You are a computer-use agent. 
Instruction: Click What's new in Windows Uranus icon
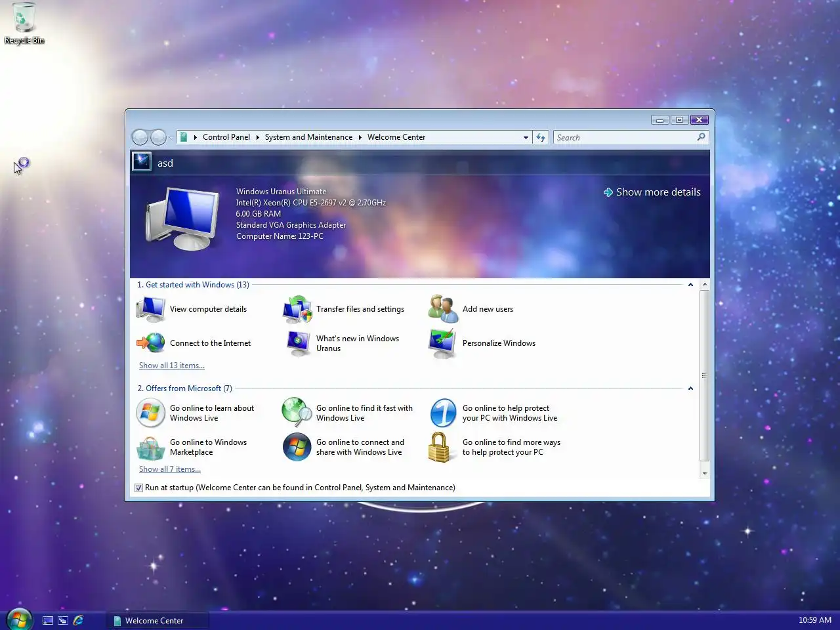[x=297, y=343]
